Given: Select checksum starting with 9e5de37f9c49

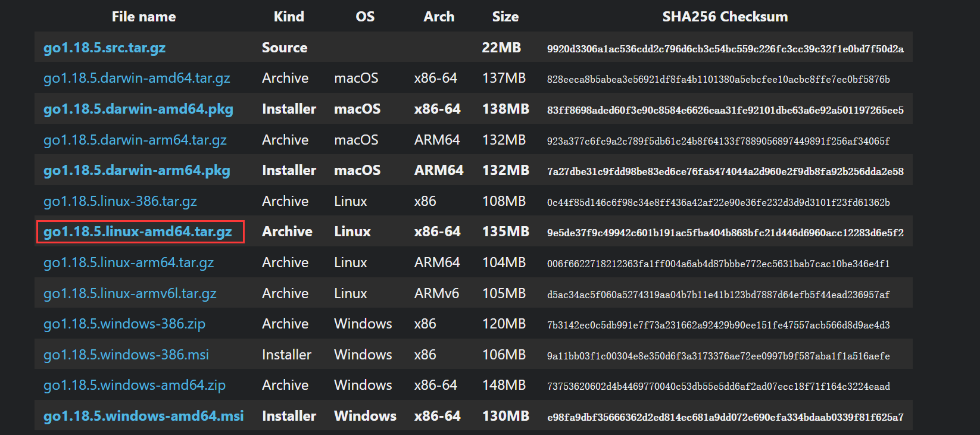Looking at the screenshot, I should (725, 233).
